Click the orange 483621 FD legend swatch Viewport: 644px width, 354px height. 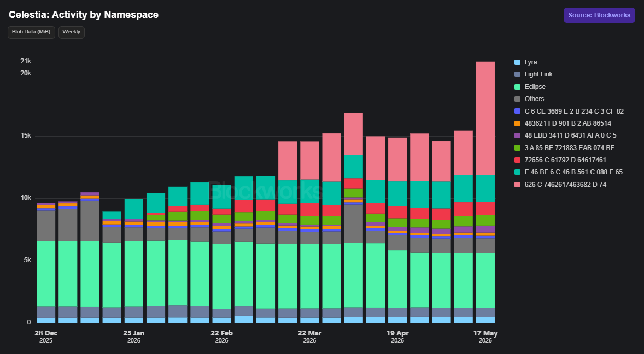(518, 123)
